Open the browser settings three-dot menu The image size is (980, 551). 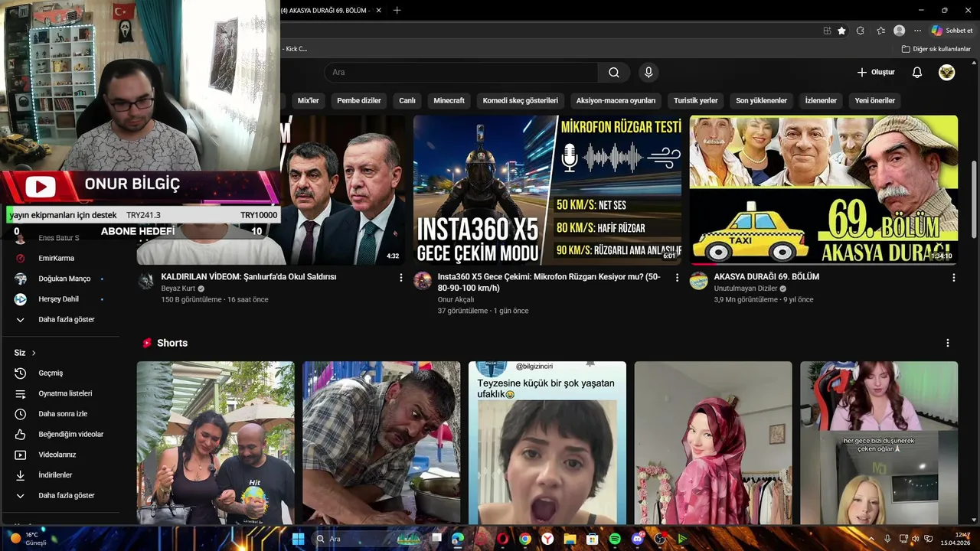click(916, 31)
